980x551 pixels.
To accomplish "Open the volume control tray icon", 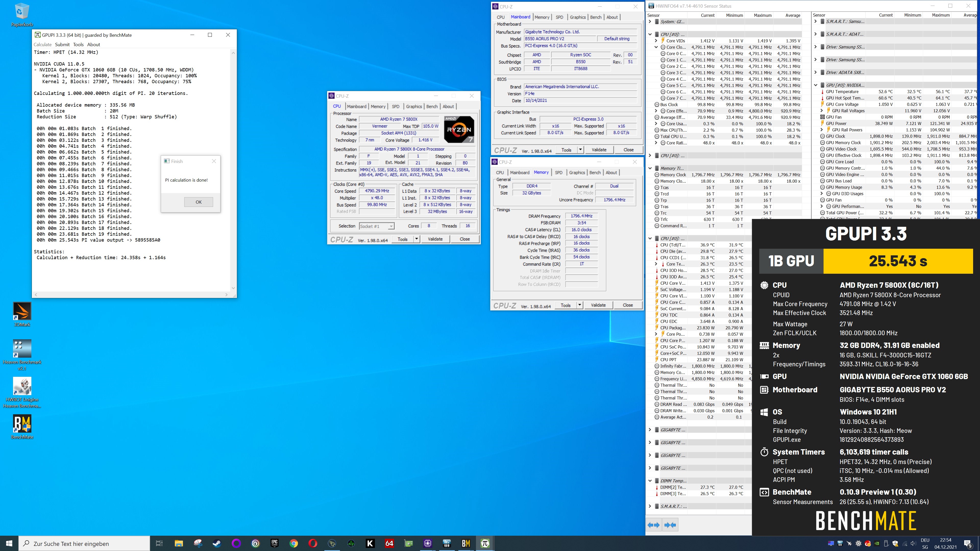I will pos(913,543).
